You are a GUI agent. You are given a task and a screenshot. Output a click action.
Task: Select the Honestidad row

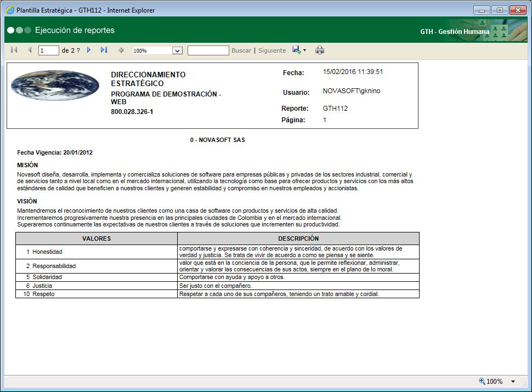(x=218, y=252)
